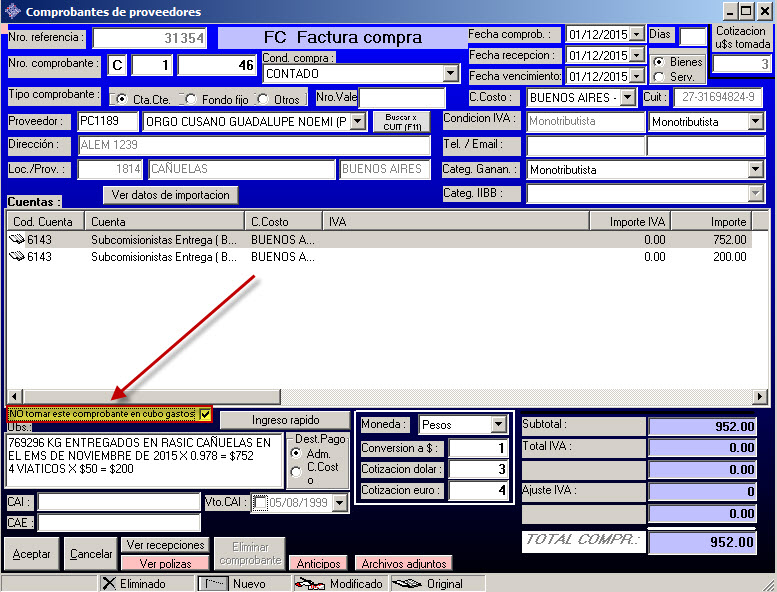Click the application icon in the title bar
777x592 pixels.
coord(11,12)
